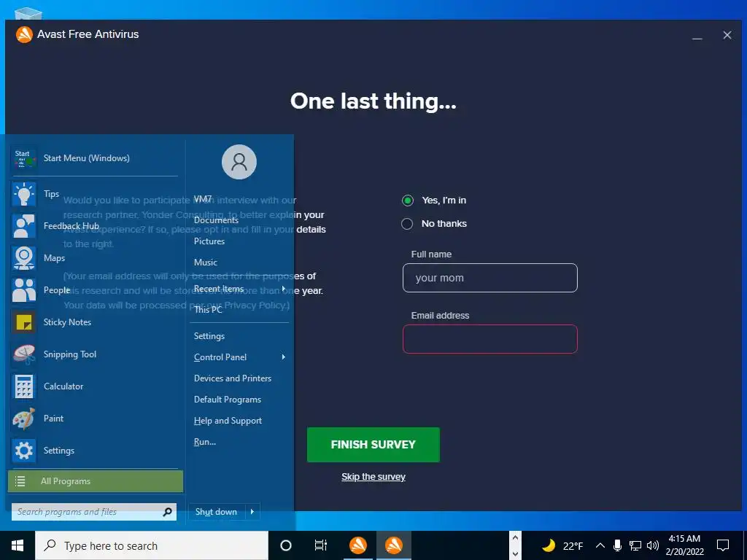The width and height of the screenshot is (747, 560).
Task: Click the Avast logo in title bar
Action: coord(24,34)
